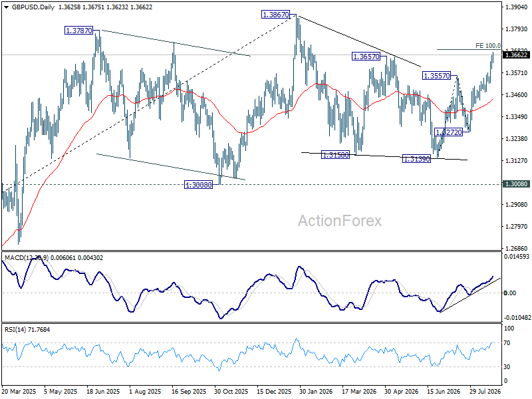
Task: Click the MACD(12,26,9) indicator label
Action: [27, 258]
